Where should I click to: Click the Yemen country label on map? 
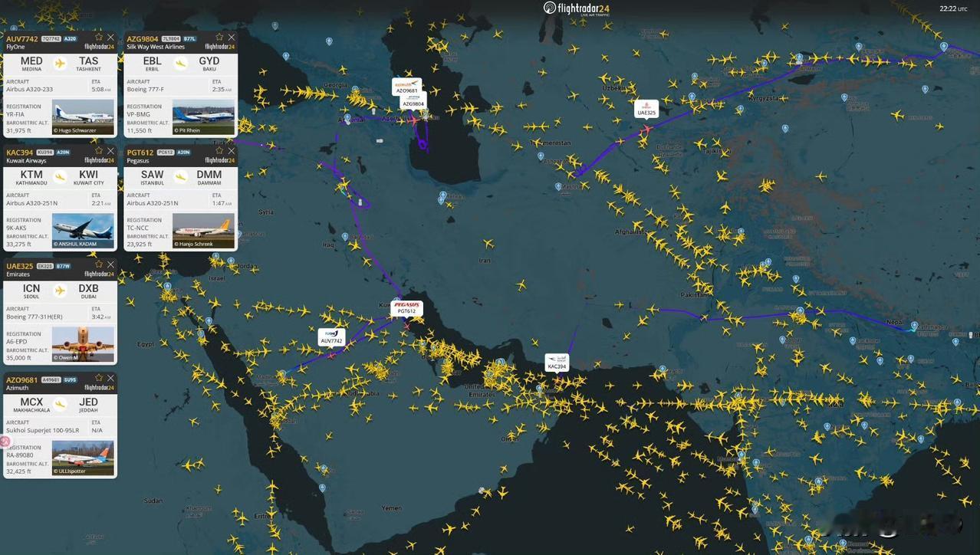[x=392, y=507]
